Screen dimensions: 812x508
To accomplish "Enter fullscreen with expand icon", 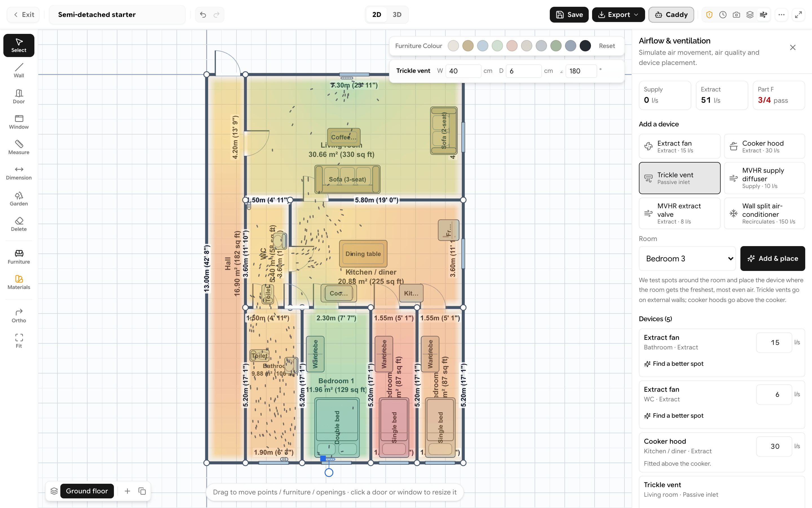I will [798, 14].
